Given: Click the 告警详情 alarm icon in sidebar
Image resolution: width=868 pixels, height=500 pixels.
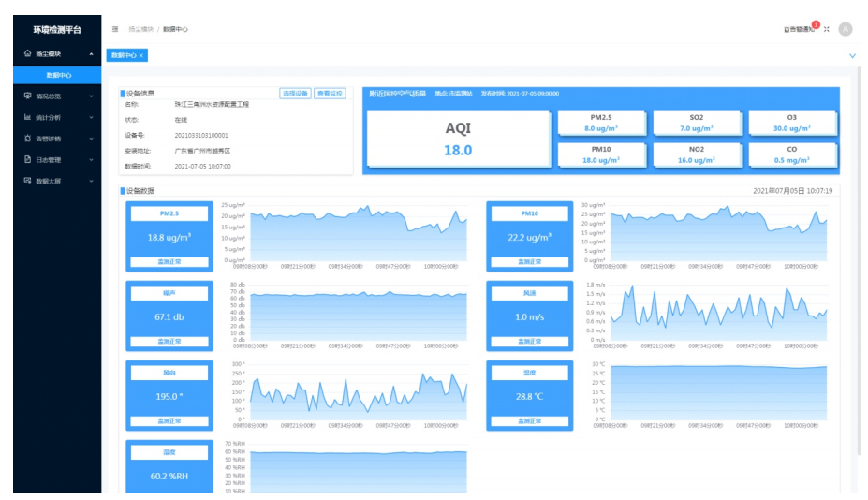Looking at the screenshot, I should point(27,139).
